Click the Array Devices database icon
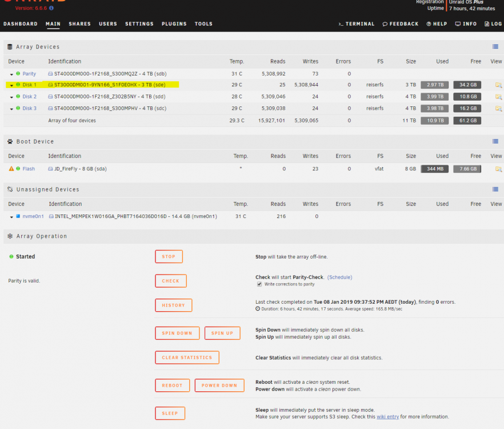Viewport: 504px width, 429px height. (x=10, y=47)
